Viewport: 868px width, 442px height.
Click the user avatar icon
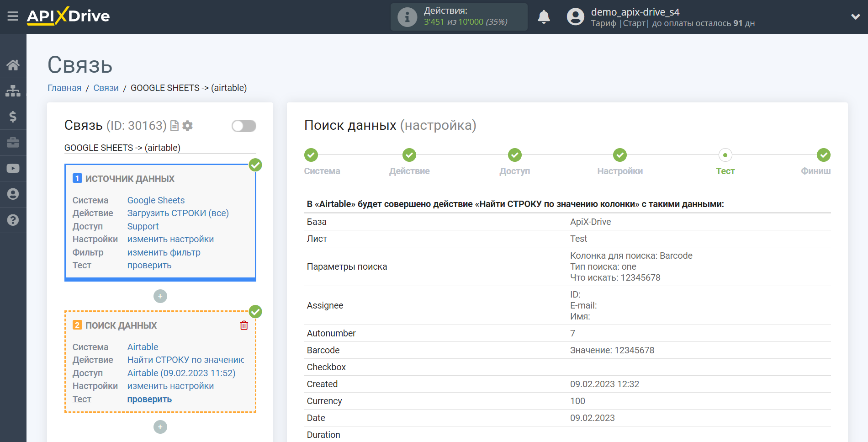click(575, 17)
